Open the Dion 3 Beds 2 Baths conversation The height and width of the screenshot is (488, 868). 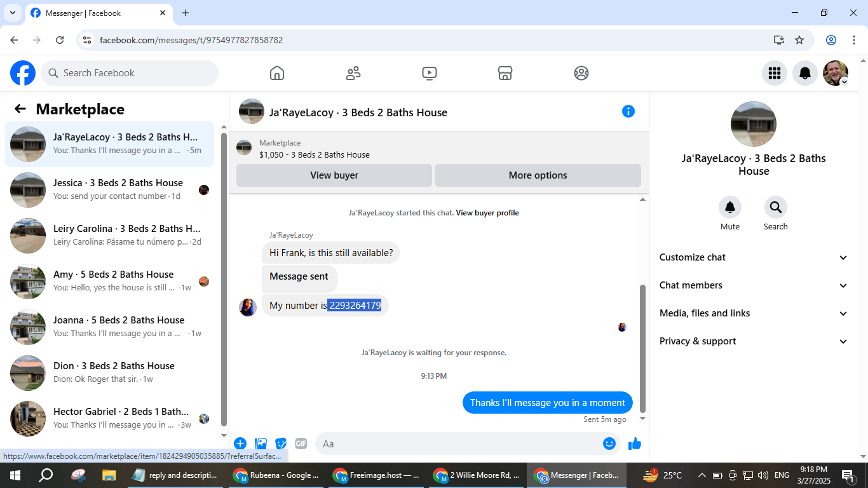tap(110, 372)
